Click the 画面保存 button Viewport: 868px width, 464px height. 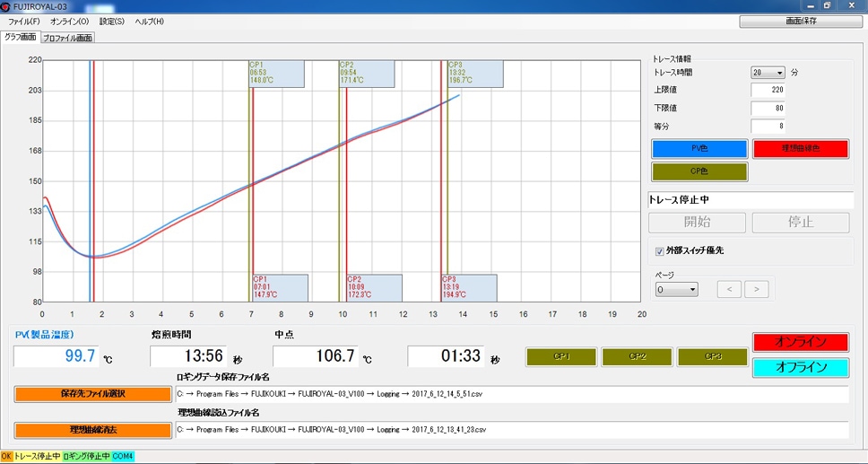pos(801,22)
